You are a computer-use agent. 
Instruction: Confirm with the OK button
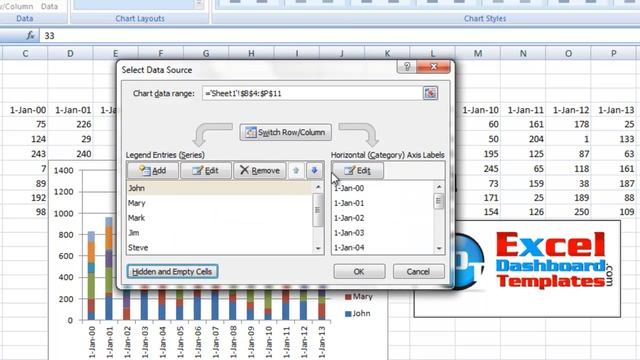pos(359,271)
